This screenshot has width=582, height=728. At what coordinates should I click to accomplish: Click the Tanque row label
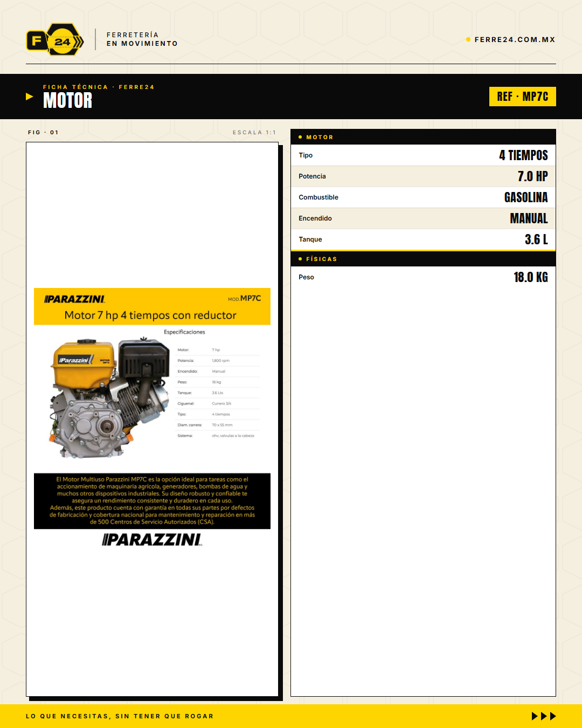pos(310,239)
